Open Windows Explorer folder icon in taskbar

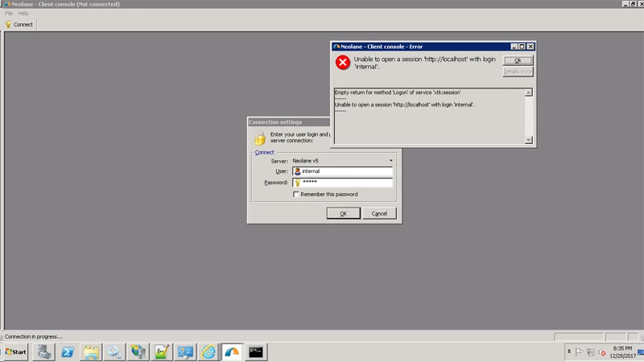click(x=91, y=352)
